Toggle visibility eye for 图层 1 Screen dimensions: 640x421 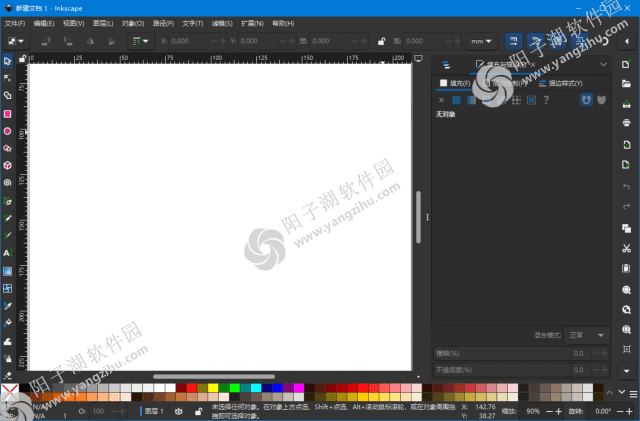(x=178, y=412)
